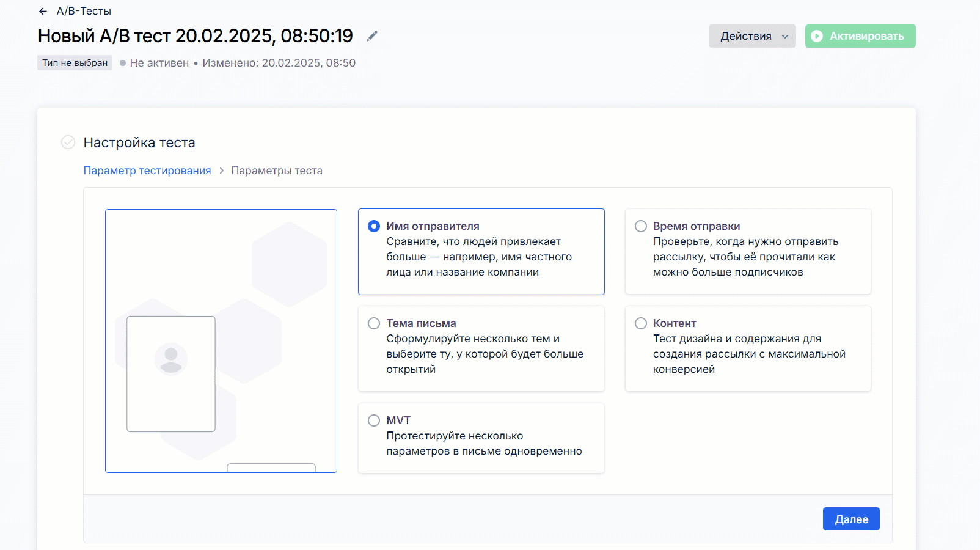Go to Параметр тестирования step
The width and height of the screenshot is (980, 550).
(147, 170)
